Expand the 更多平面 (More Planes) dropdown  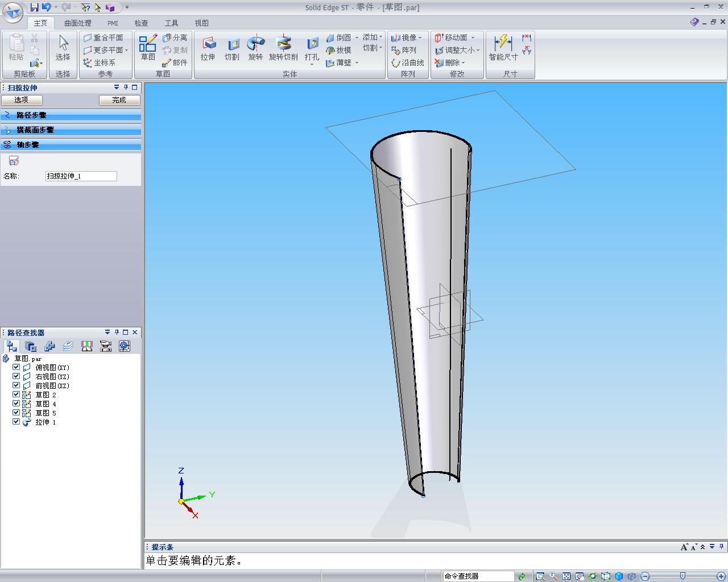[126, 50]
